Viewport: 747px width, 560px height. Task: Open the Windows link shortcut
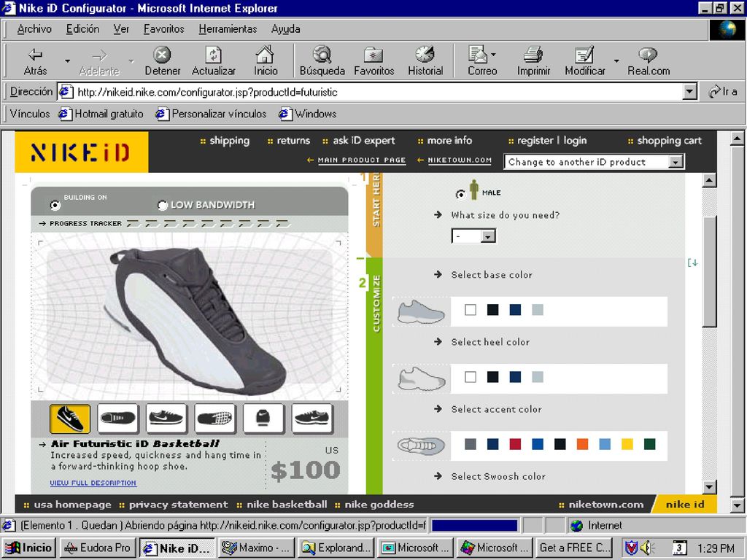308,114
